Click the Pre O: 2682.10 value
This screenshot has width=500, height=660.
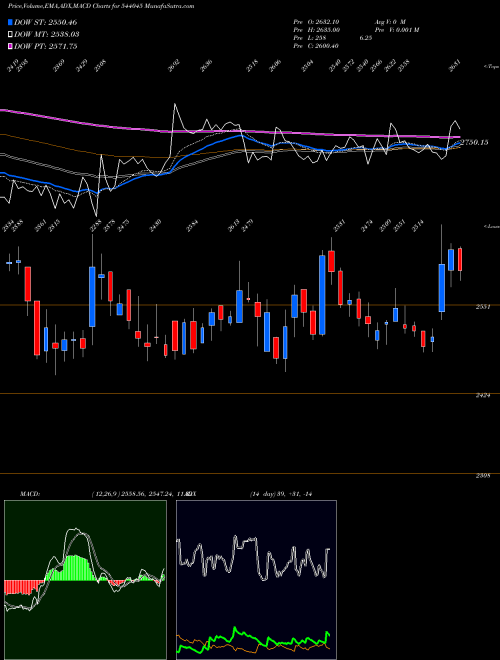(x=316, y=22)
